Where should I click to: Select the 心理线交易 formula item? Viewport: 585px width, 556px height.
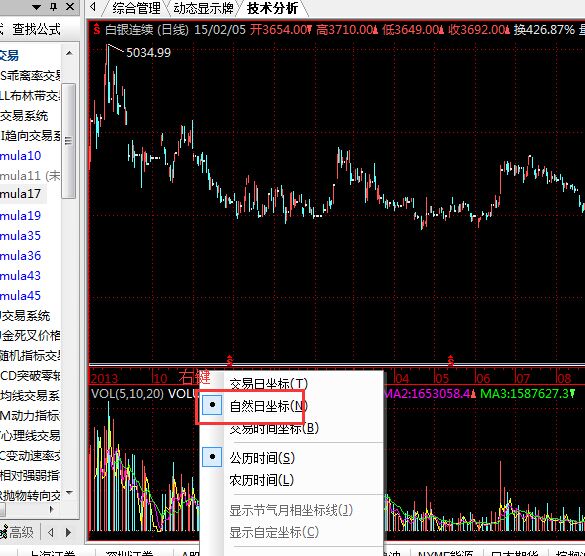30,435
